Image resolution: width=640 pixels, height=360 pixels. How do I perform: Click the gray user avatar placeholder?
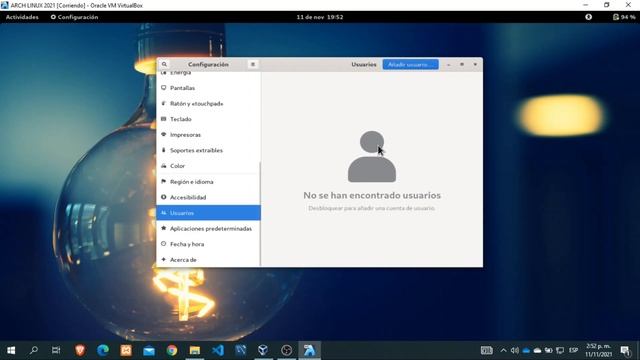click(x=372, y=156)
